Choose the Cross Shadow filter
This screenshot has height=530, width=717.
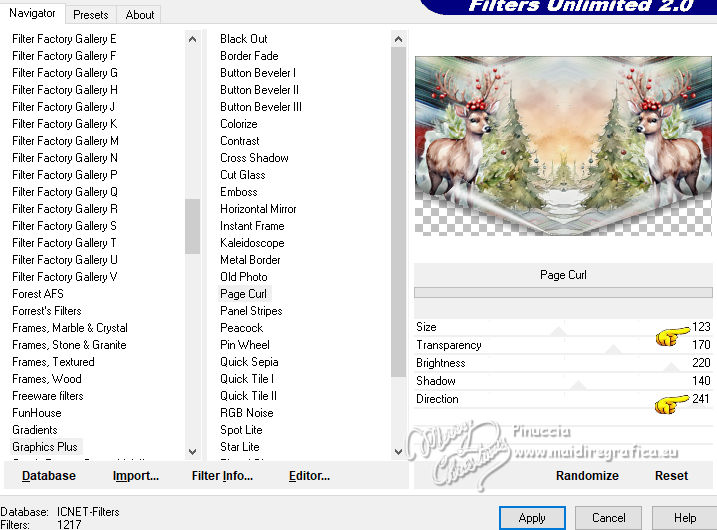click(x=254, y=158)
